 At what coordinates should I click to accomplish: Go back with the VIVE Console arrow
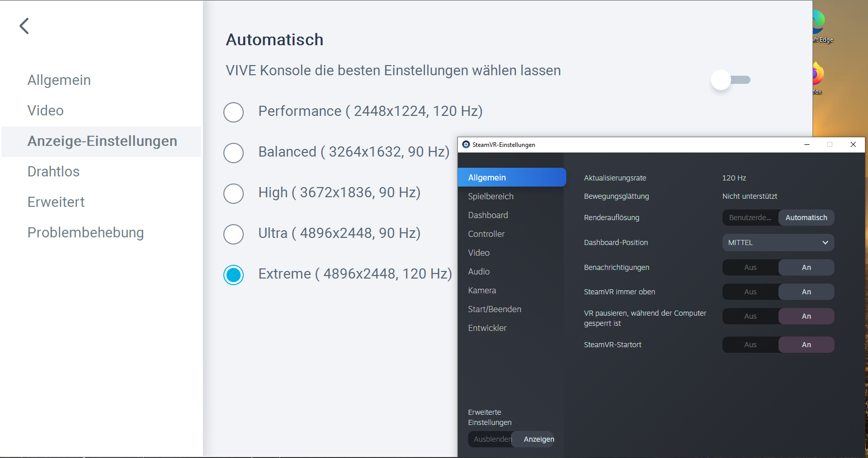coord(24,26)
